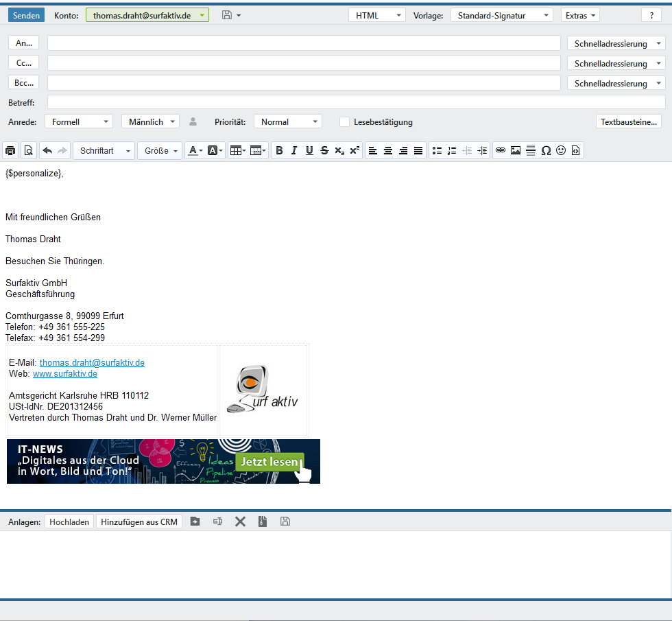Open the Extras menu
Image resolution: width=672 pixels, height=621 pixels.
[579, 15]
